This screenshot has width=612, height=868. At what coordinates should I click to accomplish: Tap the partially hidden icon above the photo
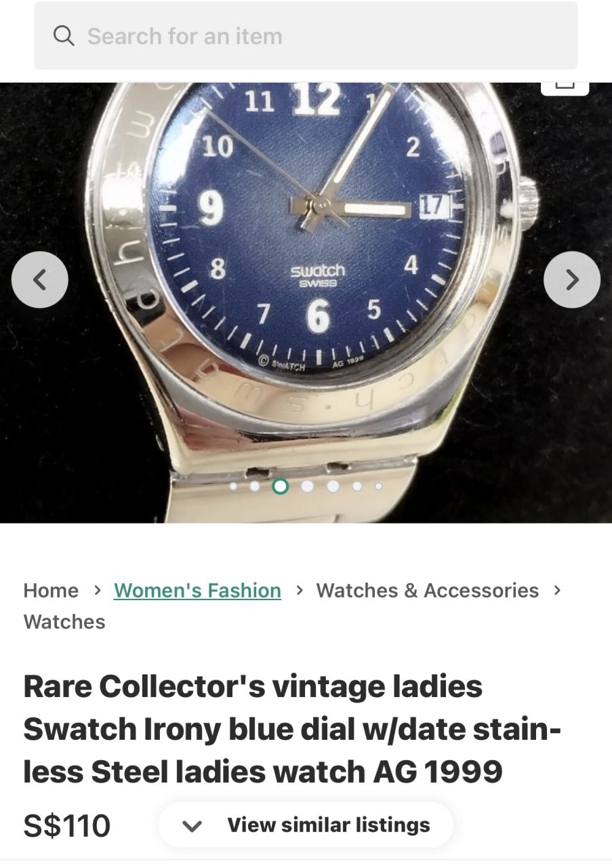(x=565, y=88)
